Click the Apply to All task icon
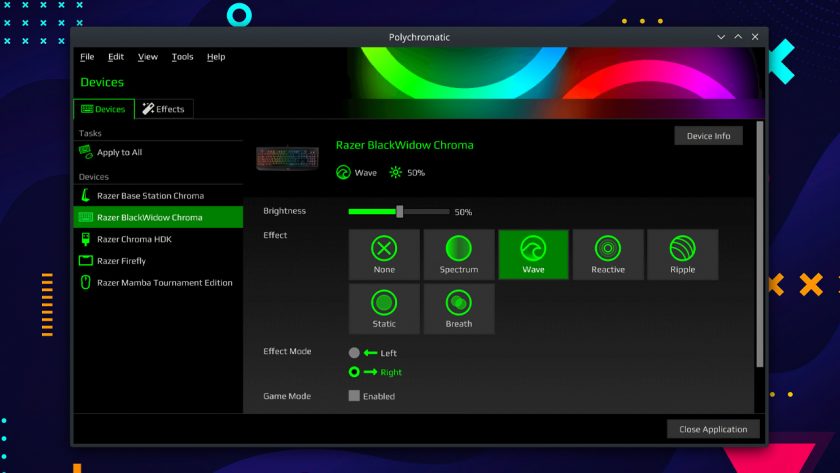The height and width of the screenshot is (473, 840). coord(86,152)
